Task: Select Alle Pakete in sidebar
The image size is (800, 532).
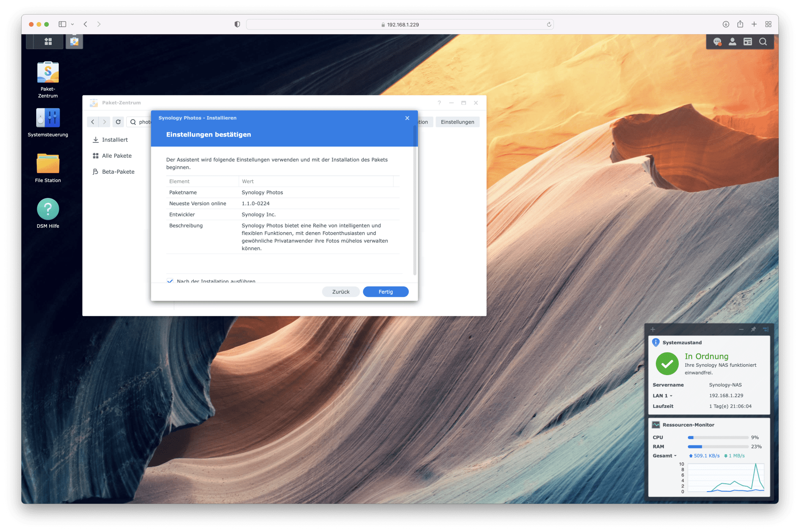Action: point(112,156)
